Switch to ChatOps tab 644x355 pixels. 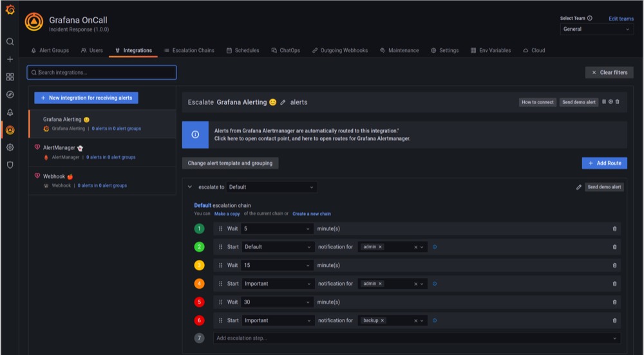click(286, 50)
